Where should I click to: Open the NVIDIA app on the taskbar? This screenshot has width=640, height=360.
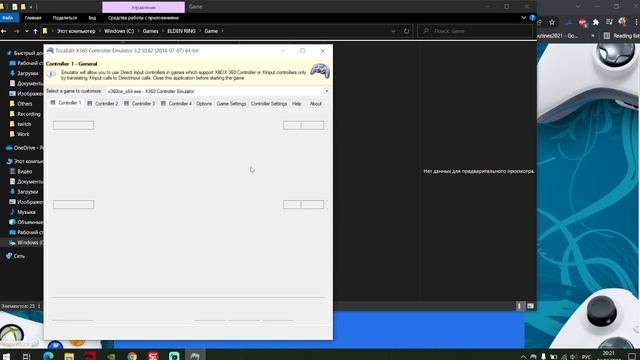click(x=111, y=356)
